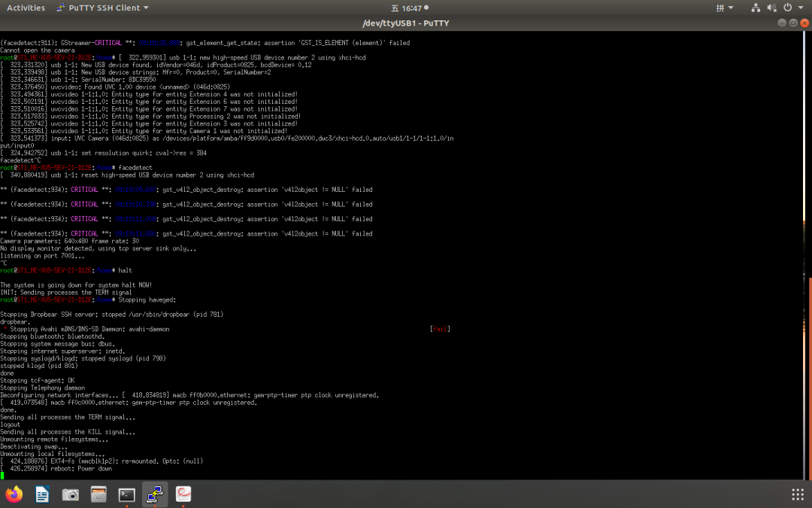
Task: Click 'The system is going down' message
Action: pyautogui.click(x=76, y=285)
